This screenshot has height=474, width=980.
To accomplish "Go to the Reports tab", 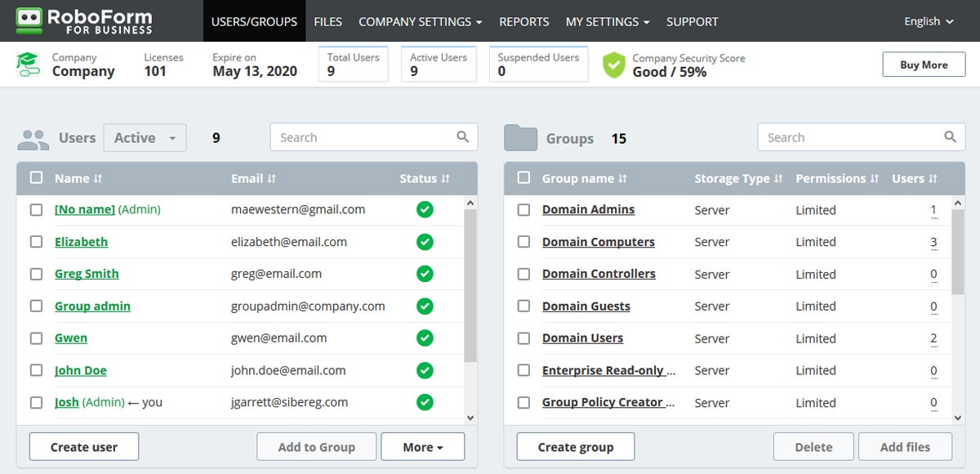I will pyautogui.click(x=523, y=21).
